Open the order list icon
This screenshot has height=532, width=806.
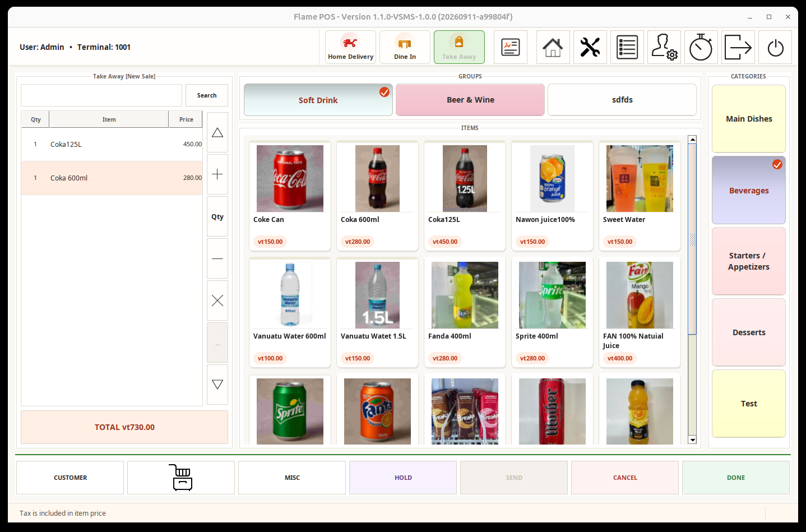tap(627, 47)
